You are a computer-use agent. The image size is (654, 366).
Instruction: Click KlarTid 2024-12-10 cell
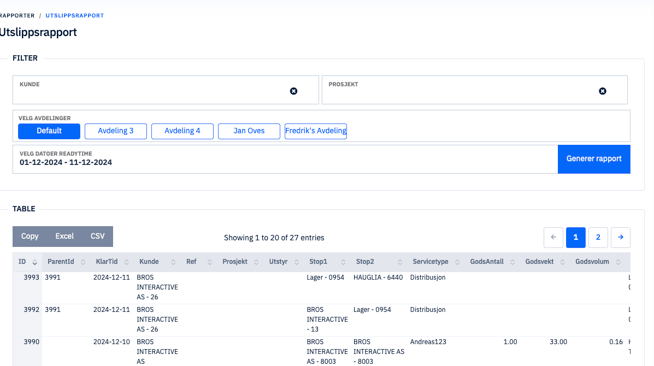(x=111, y=341)
